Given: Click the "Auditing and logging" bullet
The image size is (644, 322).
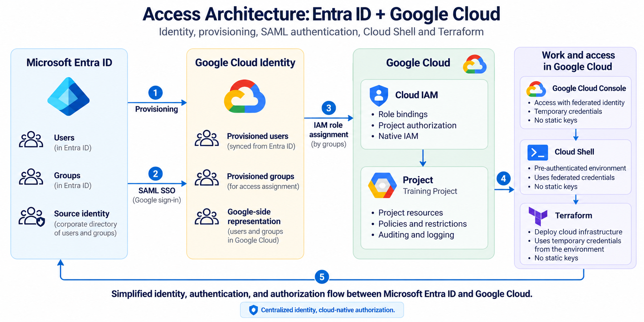Looking at the screenshot, I should tap(416, 235).
